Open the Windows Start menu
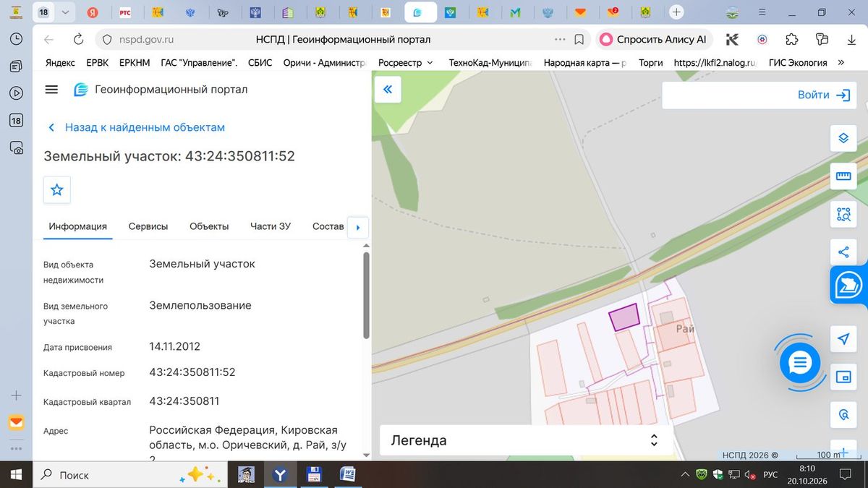Screen dimensions: 868x488 16,475
